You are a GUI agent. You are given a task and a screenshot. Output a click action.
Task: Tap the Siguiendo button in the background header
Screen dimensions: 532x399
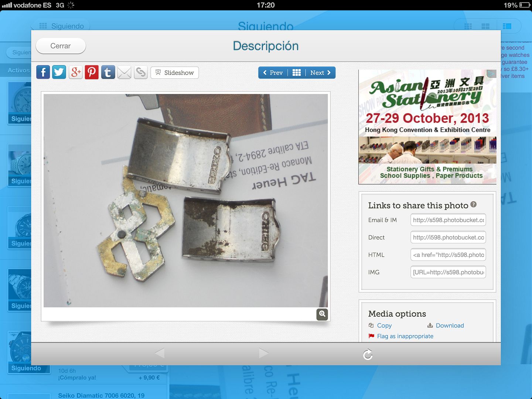[x=61, y=26]
